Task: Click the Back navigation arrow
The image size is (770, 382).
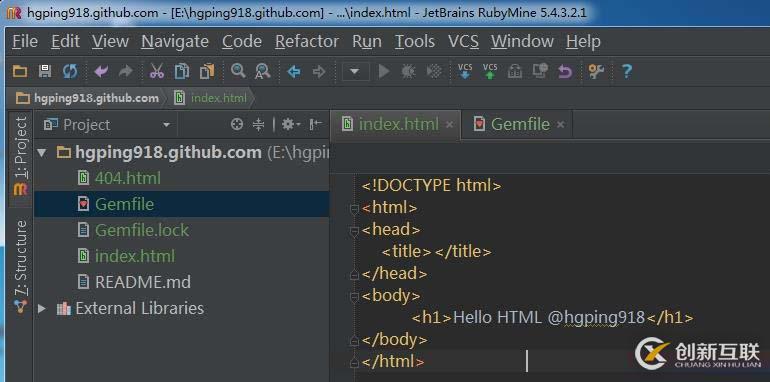Action: pyautogui.click(x=294, y=72)
